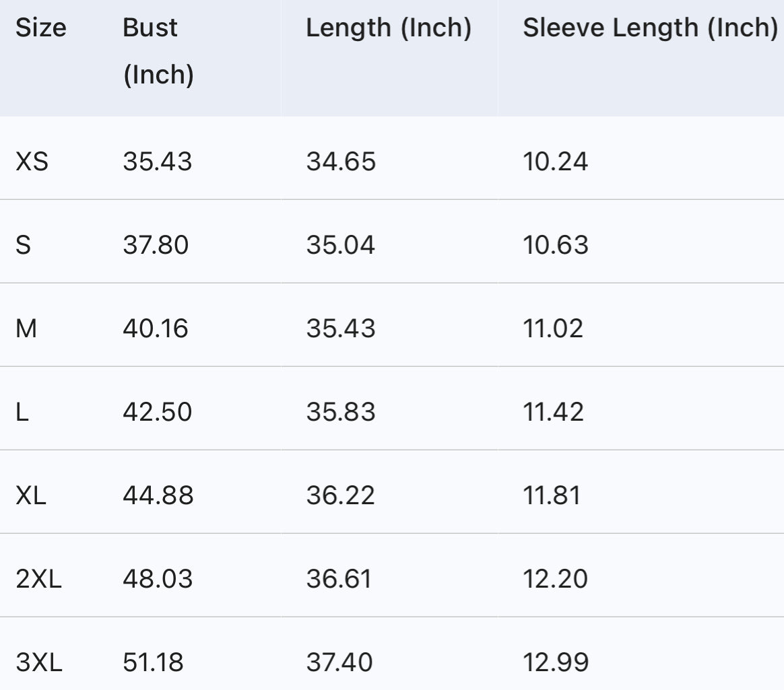Click bust value 37.80 for size S
Image resolution: width=784 pixels, height=690 pixels.
(156, 245)
